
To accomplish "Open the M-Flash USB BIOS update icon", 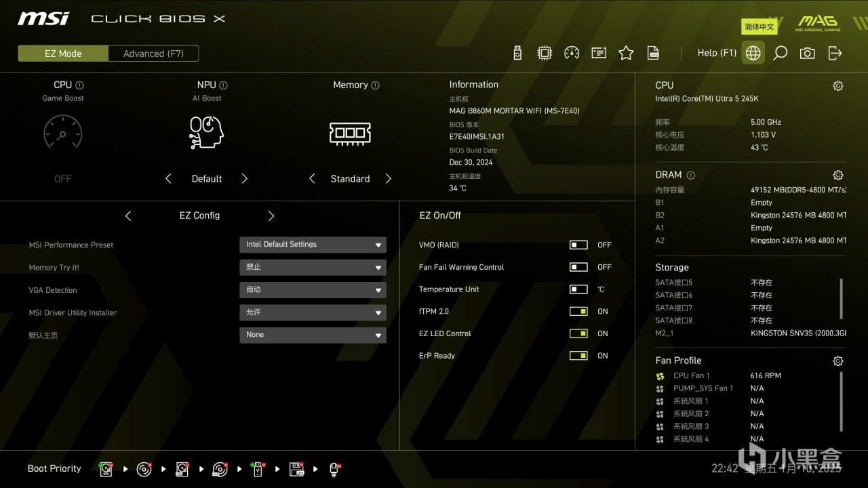I will 517,53.
